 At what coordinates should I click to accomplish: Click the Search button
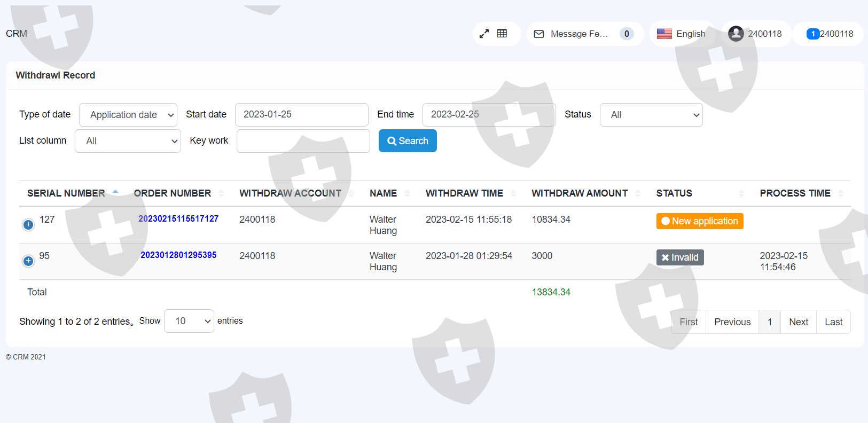(x=408, y=141)
